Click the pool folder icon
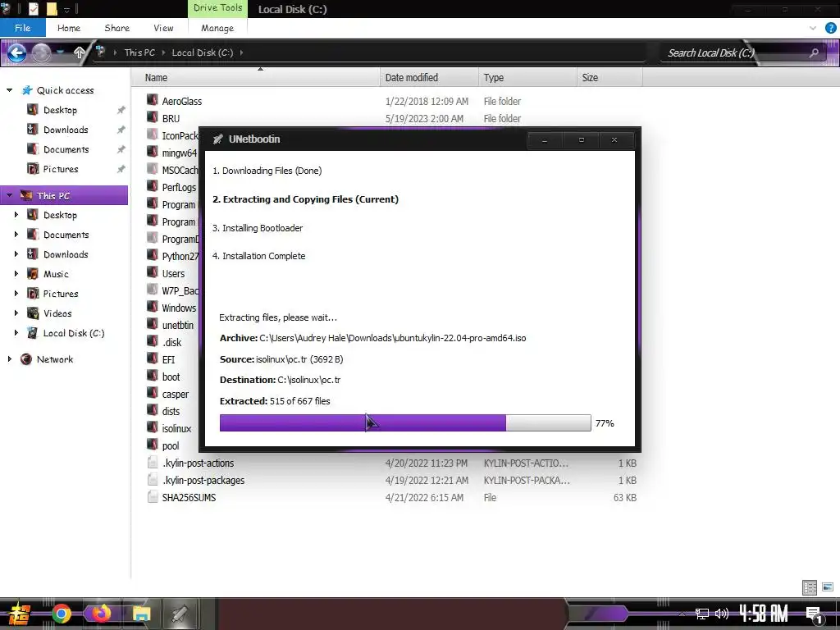 [153, 445]
